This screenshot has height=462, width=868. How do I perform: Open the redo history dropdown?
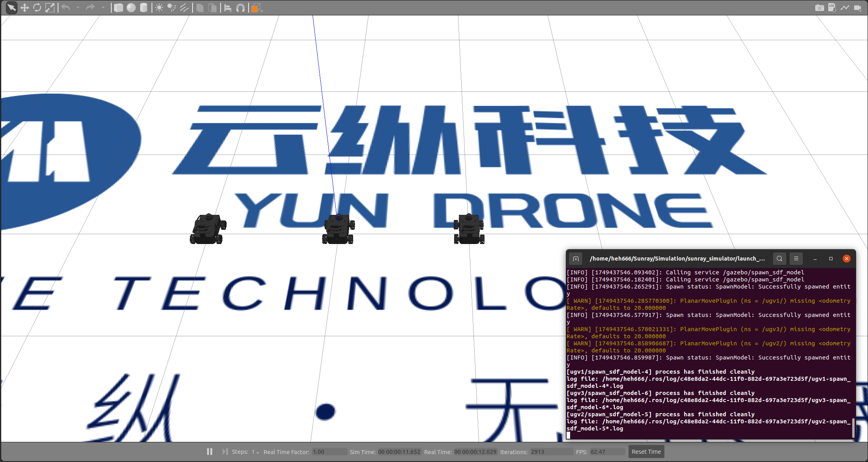click(103, 7)
